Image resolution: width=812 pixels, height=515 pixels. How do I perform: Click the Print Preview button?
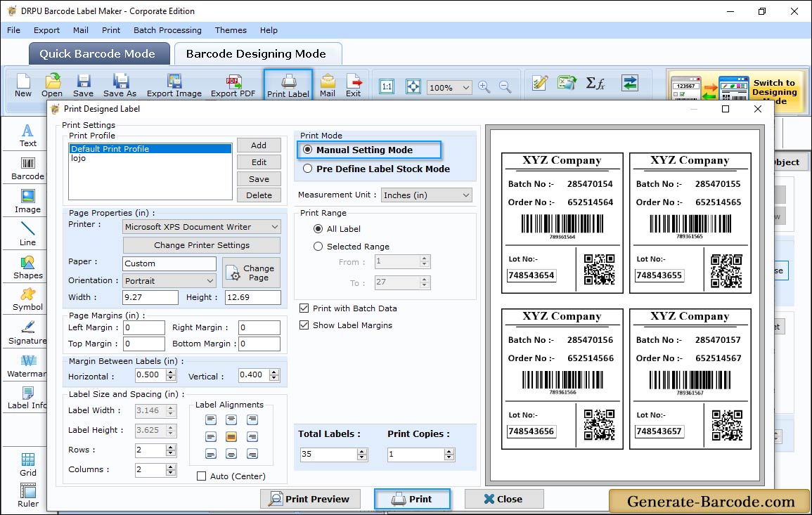coord(310,499)
